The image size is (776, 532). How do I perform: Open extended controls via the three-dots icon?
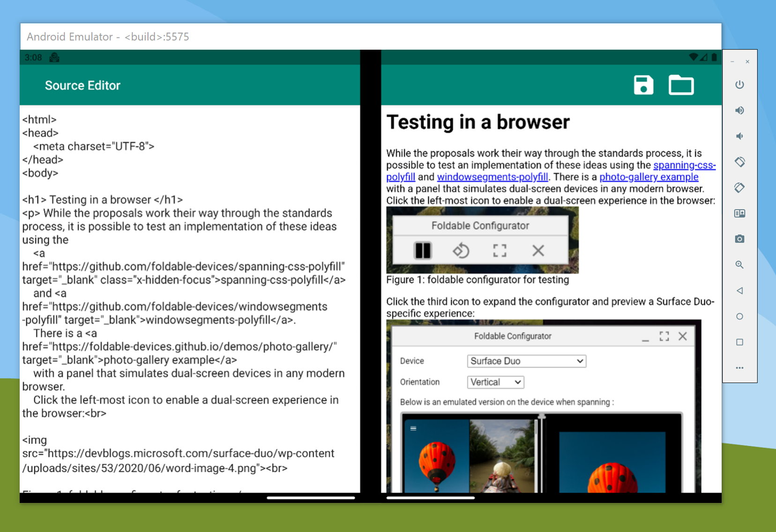point(739,368)
